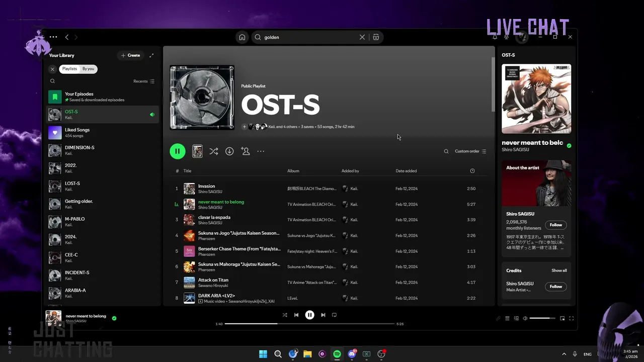644x362 pixels.
Task: Pause with the bottom player button
Action: 310,315
